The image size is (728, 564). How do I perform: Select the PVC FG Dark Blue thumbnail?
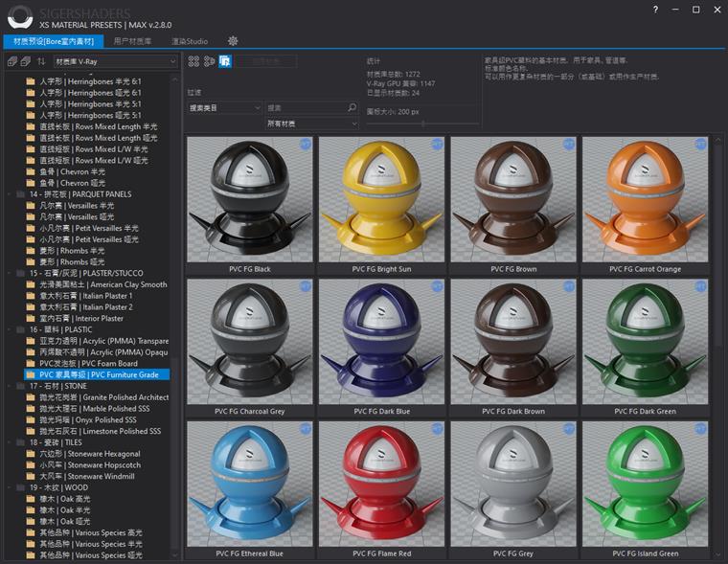click(x=381, y=342)
